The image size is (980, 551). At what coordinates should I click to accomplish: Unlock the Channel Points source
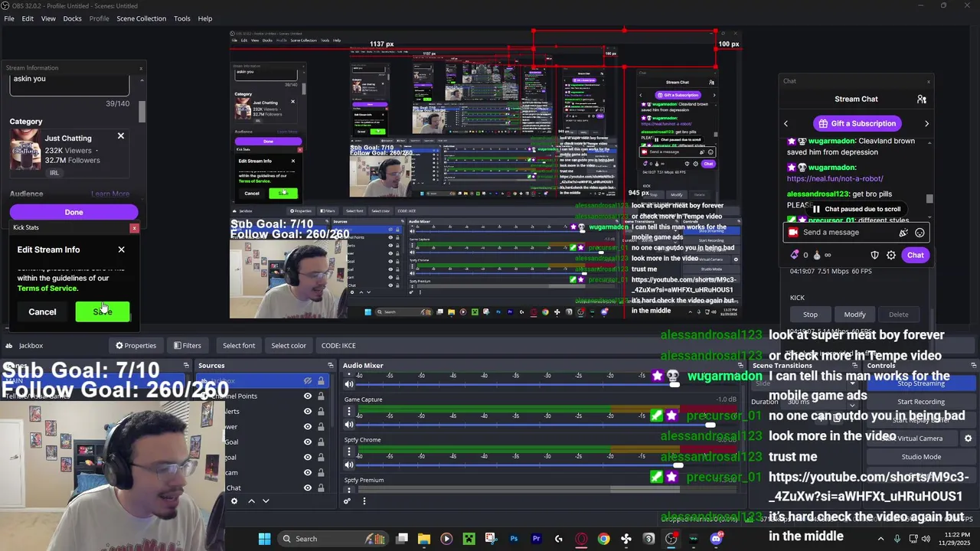321,396
